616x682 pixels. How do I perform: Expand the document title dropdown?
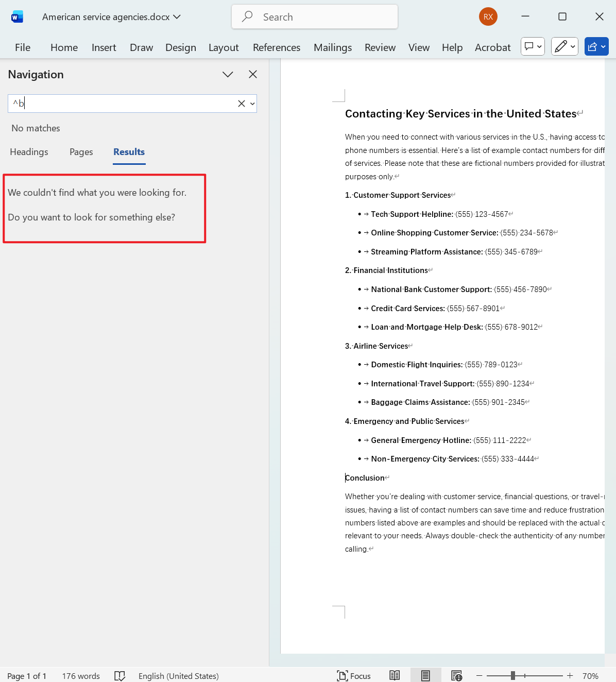click(x=177, y=16)
